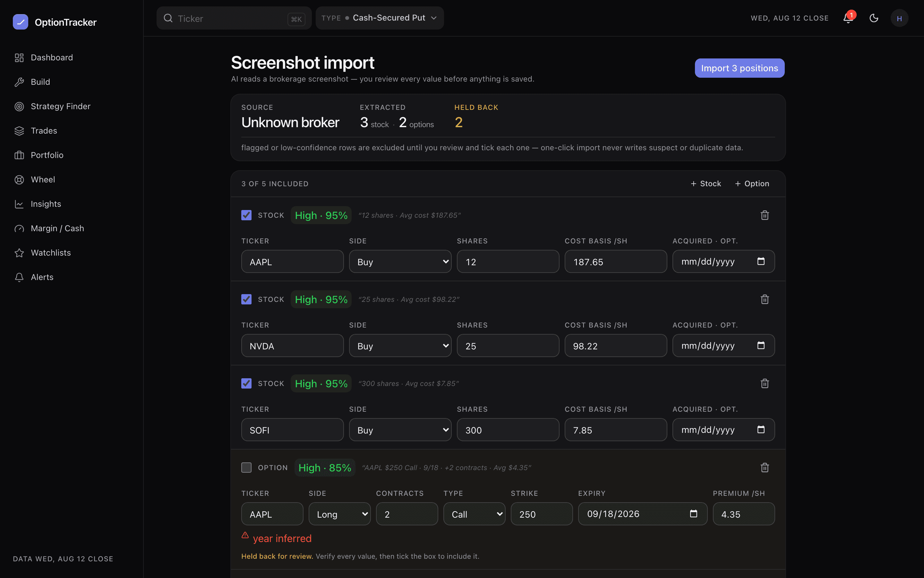This screenshot has height=578, width=924.
Task: Open the Side dropdown for AAPL stock
Action: coord(400,261)
